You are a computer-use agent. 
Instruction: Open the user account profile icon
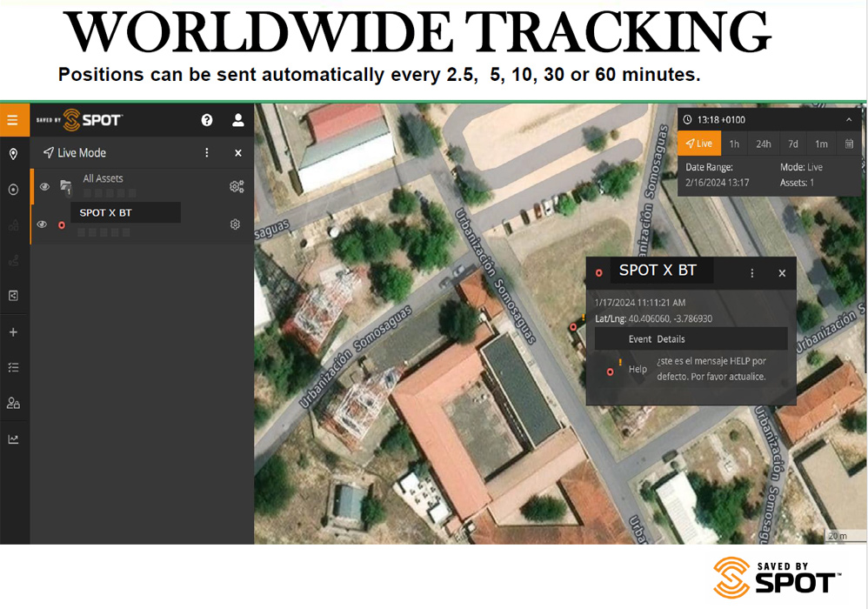238,120
